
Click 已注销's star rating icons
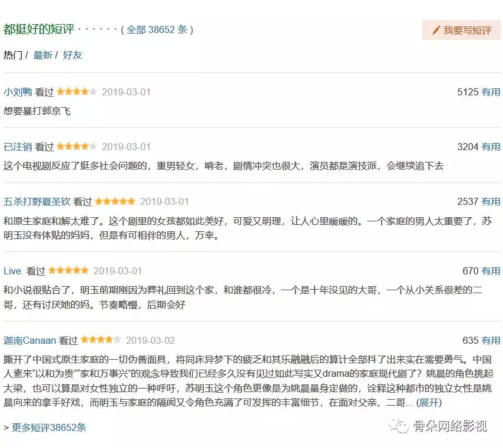[x=77, y=147]
